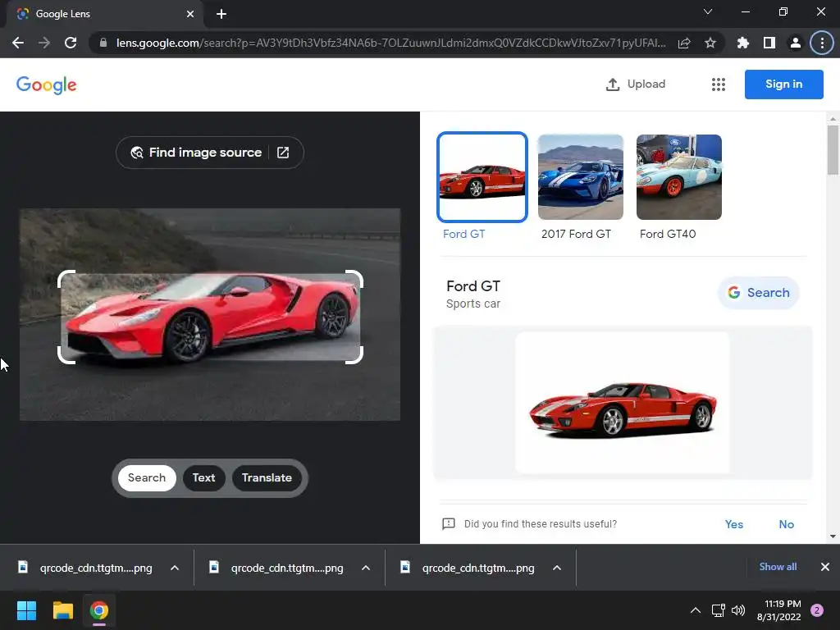Click the Google logo

pos(47,84)
